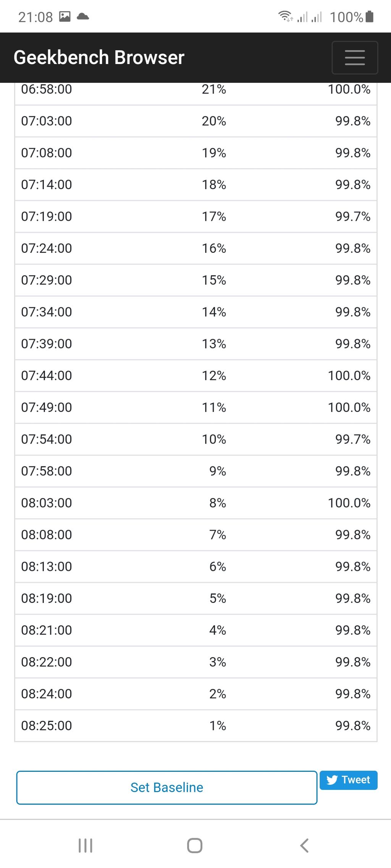Open the recent apps overview
This screenshot has width=391, height=868.
pos(86,845)
